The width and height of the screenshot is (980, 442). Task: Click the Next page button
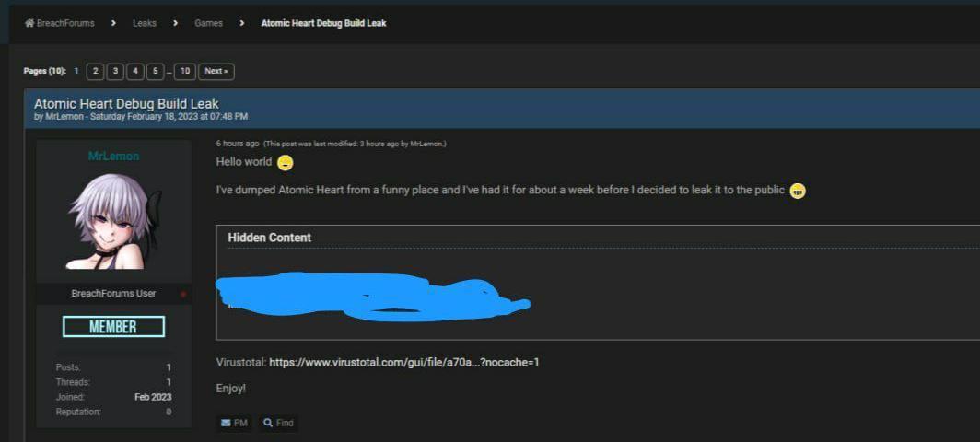216,71
